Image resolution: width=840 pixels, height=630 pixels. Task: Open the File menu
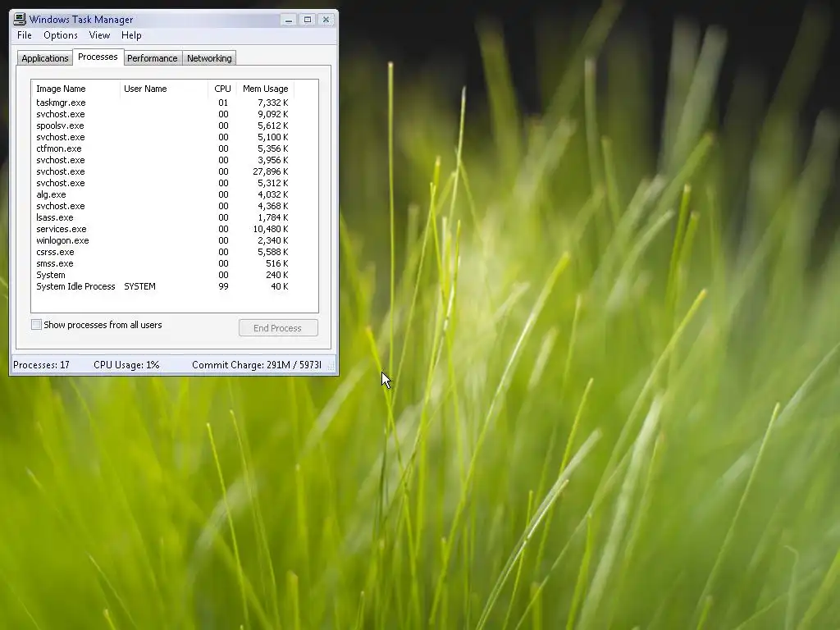click(25, 35)
